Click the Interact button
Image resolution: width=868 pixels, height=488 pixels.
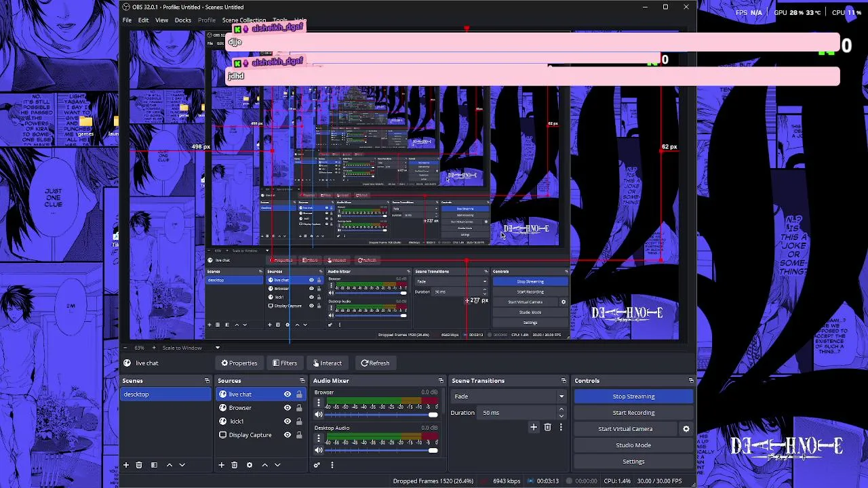click(327, 363)
